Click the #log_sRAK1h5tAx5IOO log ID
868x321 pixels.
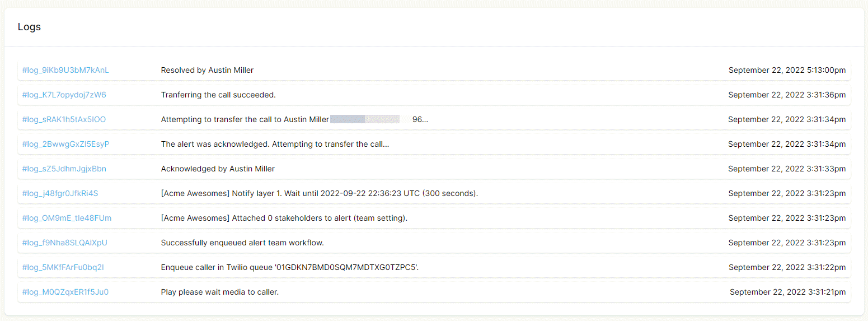64,119
